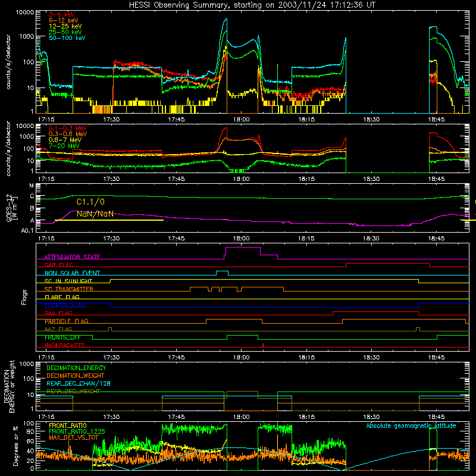Click the REAR_DEC_CHAN/128 legend label
Image resolution: width=476 pixels, height=476 pixels.
tap(79, 384)
